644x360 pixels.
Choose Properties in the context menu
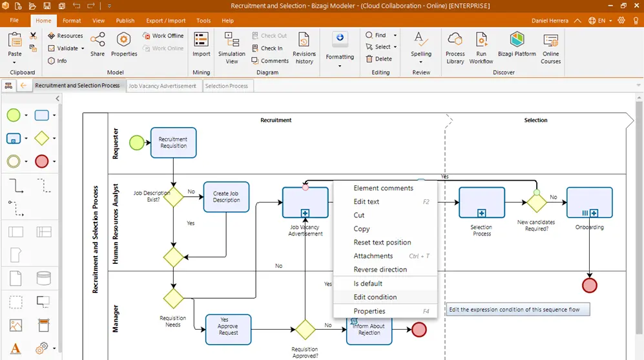point(385,311)
